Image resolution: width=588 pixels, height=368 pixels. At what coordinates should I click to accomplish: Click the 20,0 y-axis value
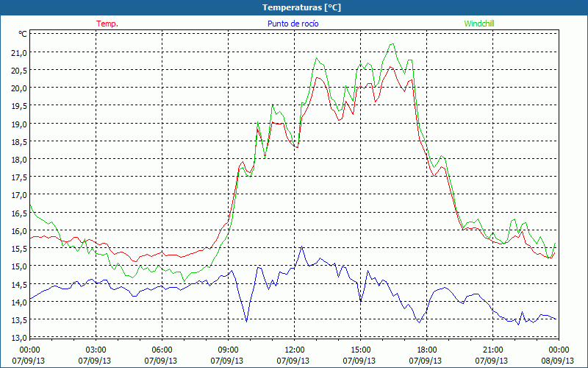point(19,88)
